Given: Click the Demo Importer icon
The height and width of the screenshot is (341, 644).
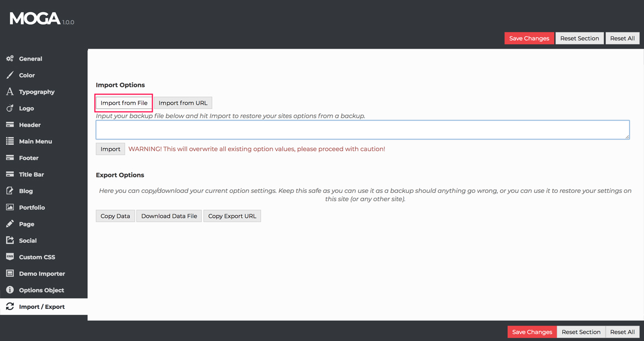Looking at the screenshot, I should click(x=10, y=273).
